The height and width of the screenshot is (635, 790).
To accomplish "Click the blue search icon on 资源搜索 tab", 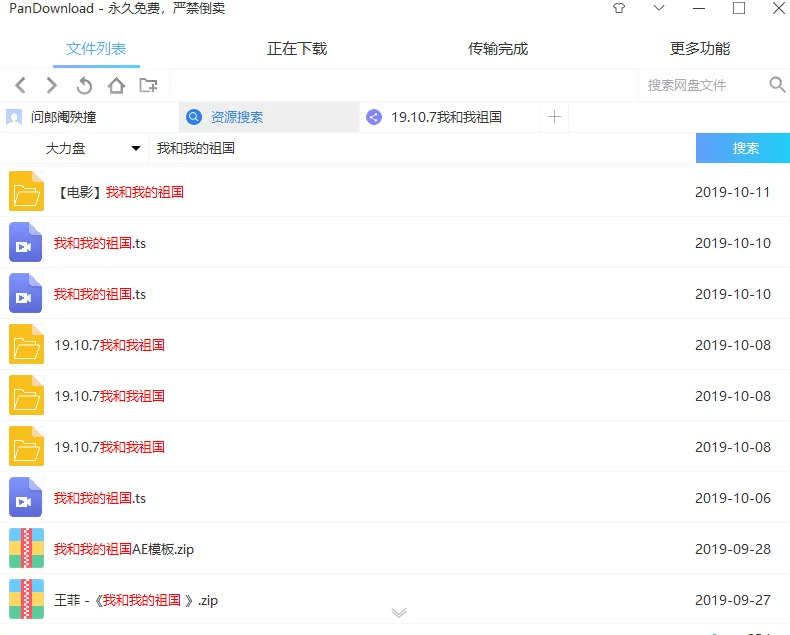I will tap(194, 117).
